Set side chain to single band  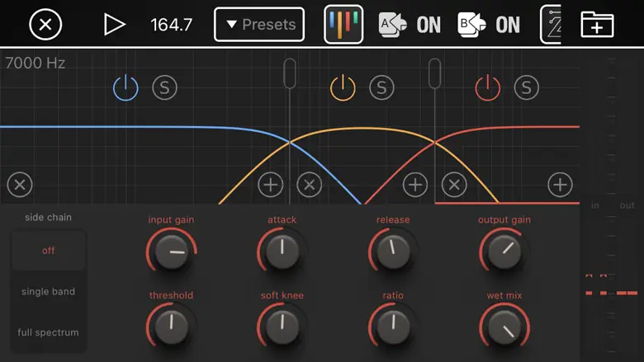click(49, 291)
